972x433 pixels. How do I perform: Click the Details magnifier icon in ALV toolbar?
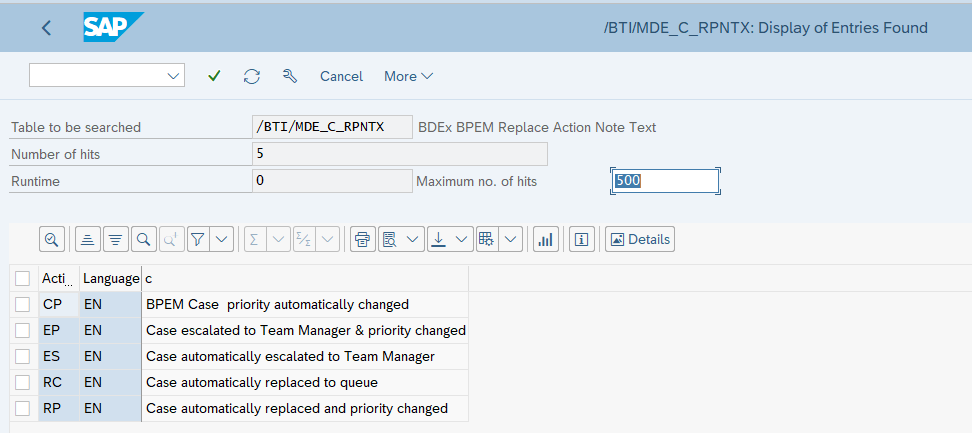(52, 240)
